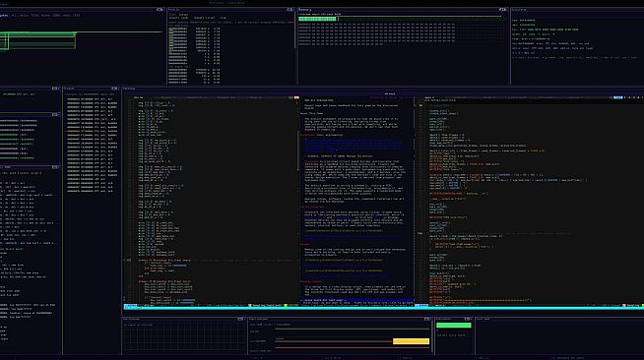Click the Terminal panel title
This screenshot has width=644, height=360.
click(129, 89)
